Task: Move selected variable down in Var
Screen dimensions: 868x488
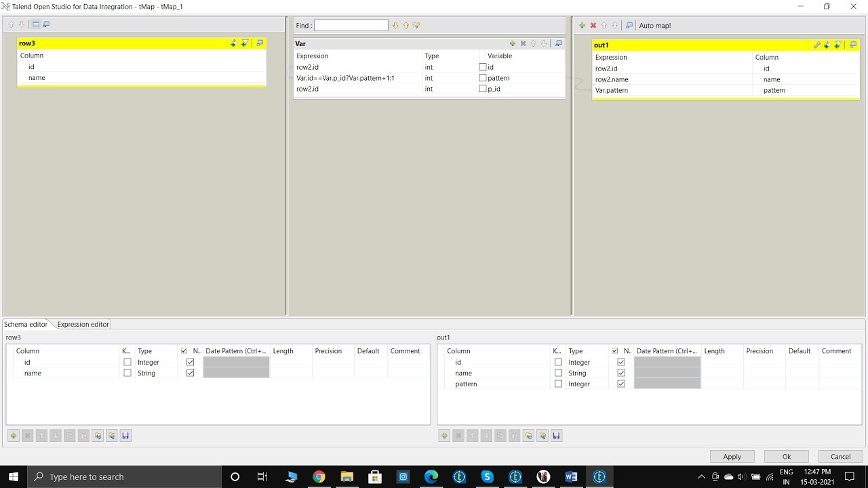Action: (543, 43)
